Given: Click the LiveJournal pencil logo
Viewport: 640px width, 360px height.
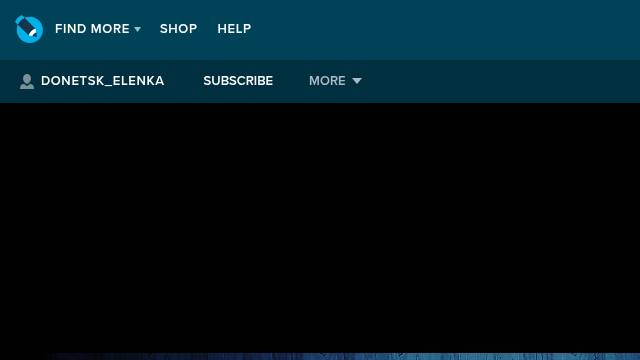Looking at the screenshot, I should tap(29, 29).
